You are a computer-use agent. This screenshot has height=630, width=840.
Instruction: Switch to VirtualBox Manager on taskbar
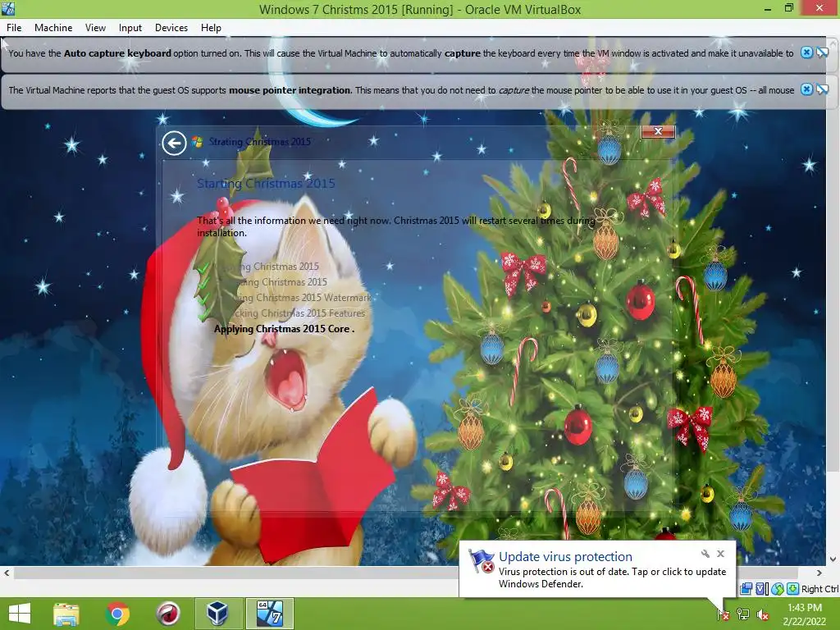[x=217, y=614]
